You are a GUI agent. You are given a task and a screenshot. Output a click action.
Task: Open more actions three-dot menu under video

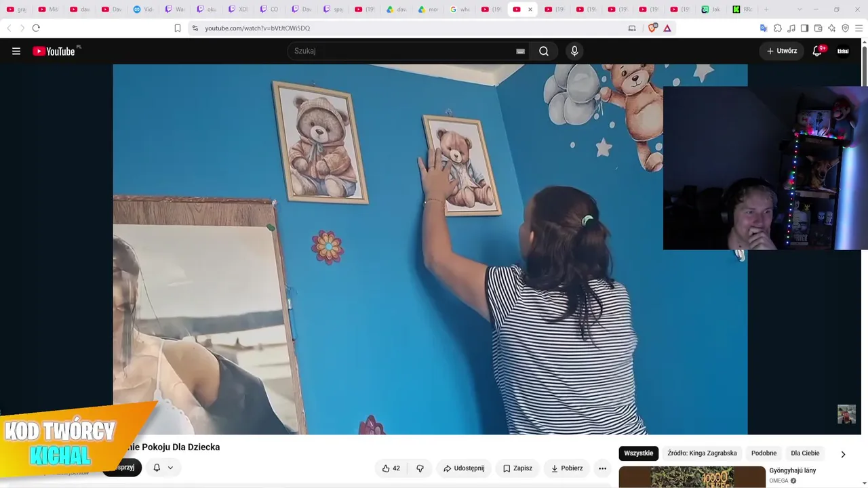tap(602, 468)
